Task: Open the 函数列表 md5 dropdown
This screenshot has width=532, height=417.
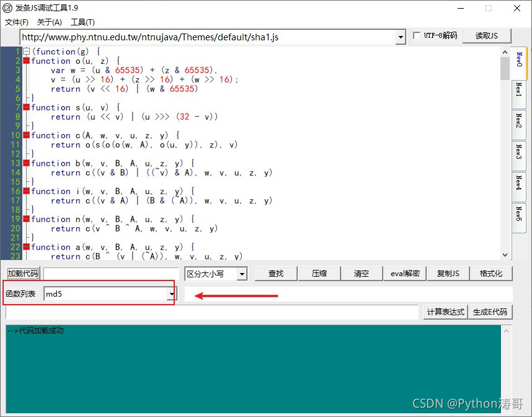Action: coord(172,294)
